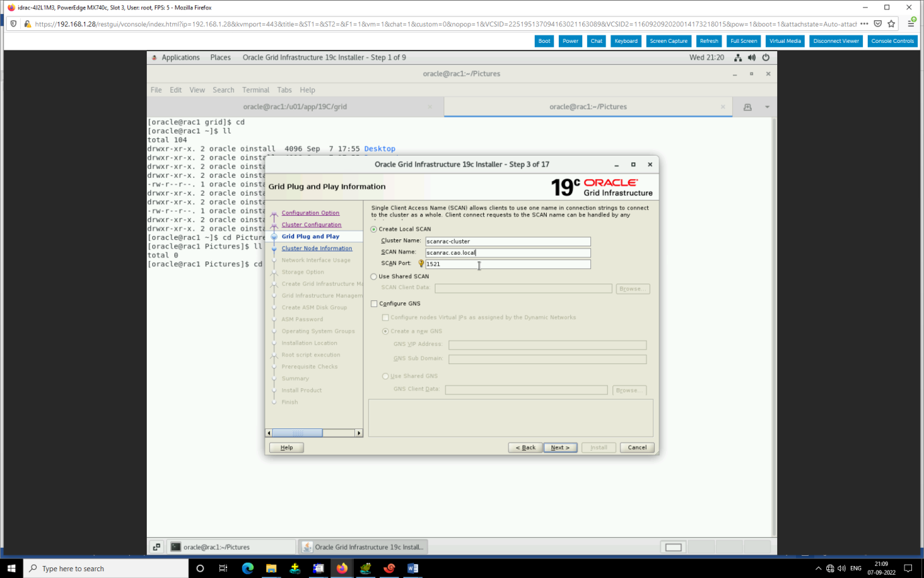Click the GNOME power icon in top bar

[766, 58]
